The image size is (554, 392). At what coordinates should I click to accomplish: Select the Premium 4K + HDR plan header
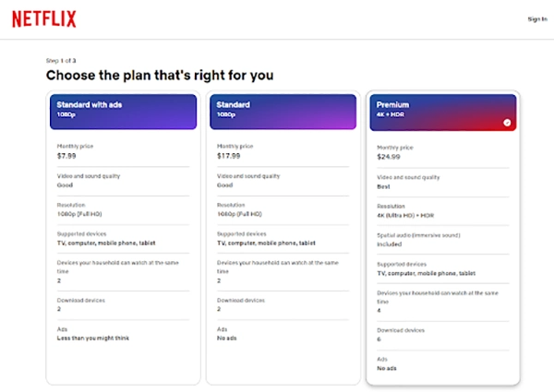pyautogui.click(x=442, y=112)
